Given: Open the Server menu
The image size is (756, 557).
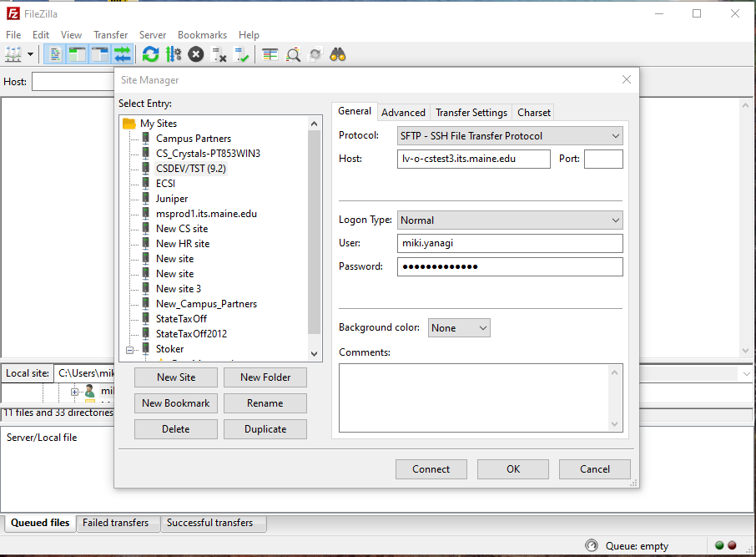Looking at the screenshot, I should [x=153, y=35].
